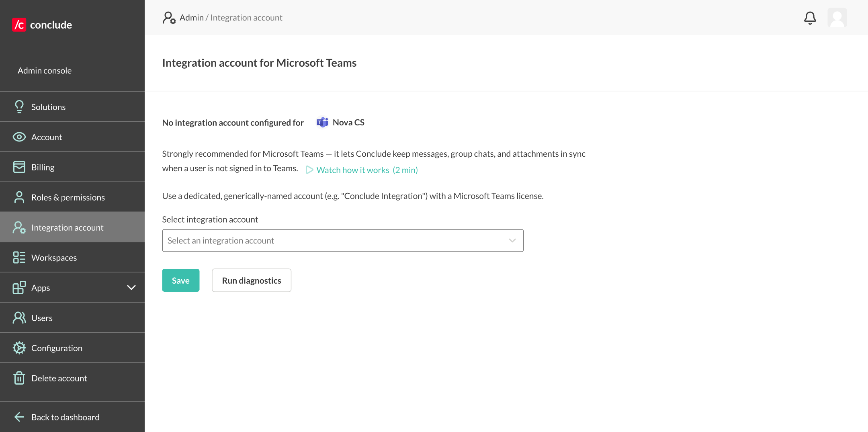Click the integration account dropdown chevron
Image resolution: width=868 pixels, height=432 pixels.
[512, 241]
